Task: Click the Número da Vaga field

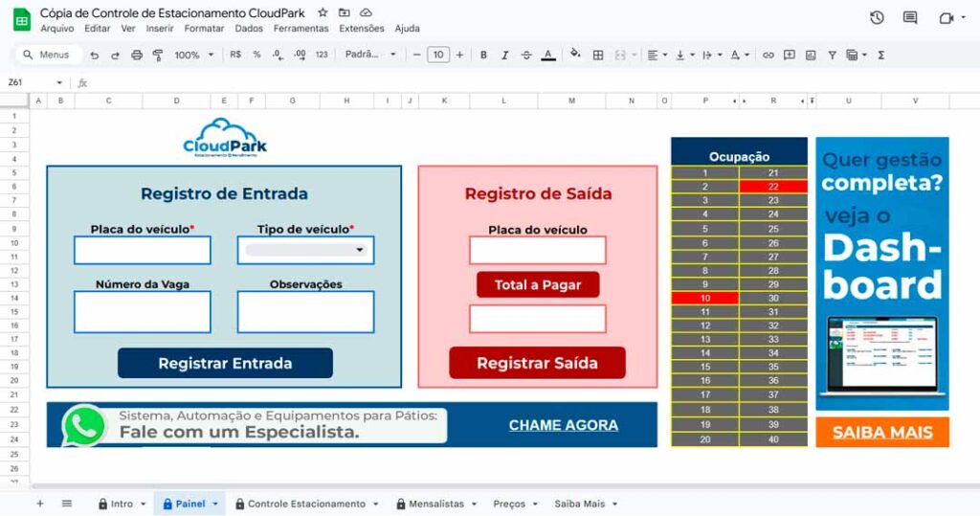Action: pos(143,311)
